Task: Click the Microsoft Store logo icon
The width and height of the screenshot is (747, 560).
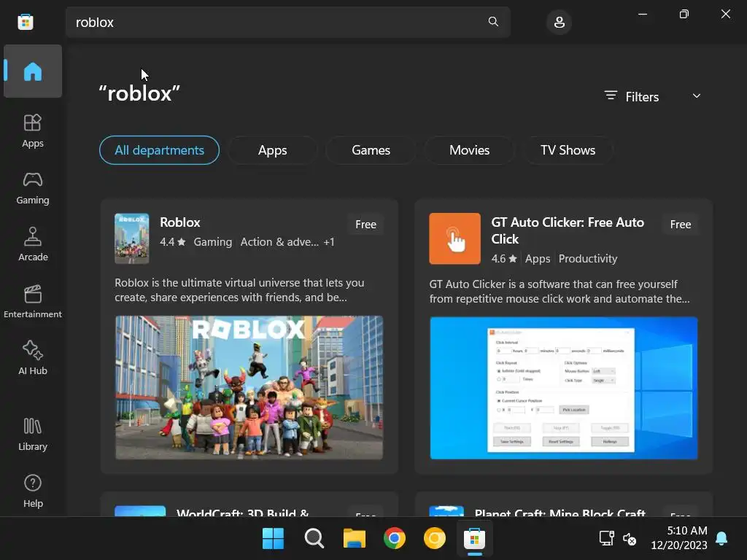Action: (26, 22)
